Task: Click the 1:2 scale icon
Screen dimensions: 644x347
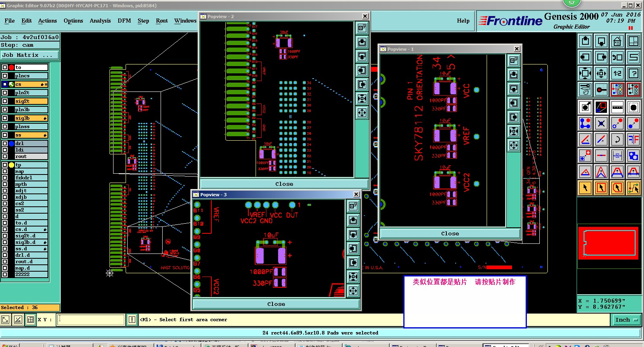Action: pos(617,73)
